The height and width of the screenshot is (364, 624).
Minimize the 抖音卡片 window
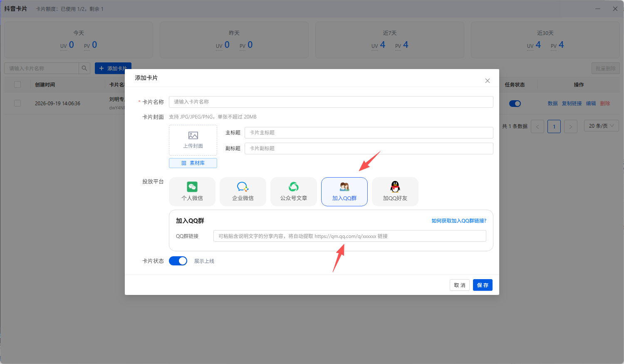point(598,9)
